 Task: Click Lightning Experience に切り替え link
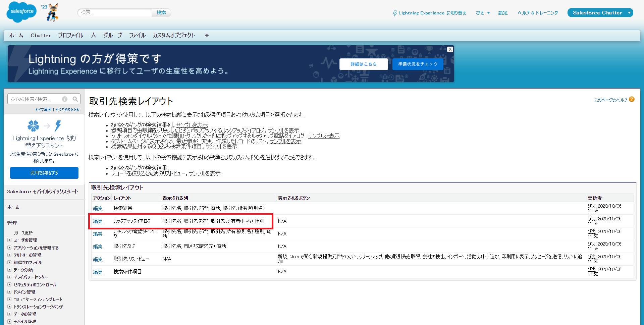pos(432,13)
